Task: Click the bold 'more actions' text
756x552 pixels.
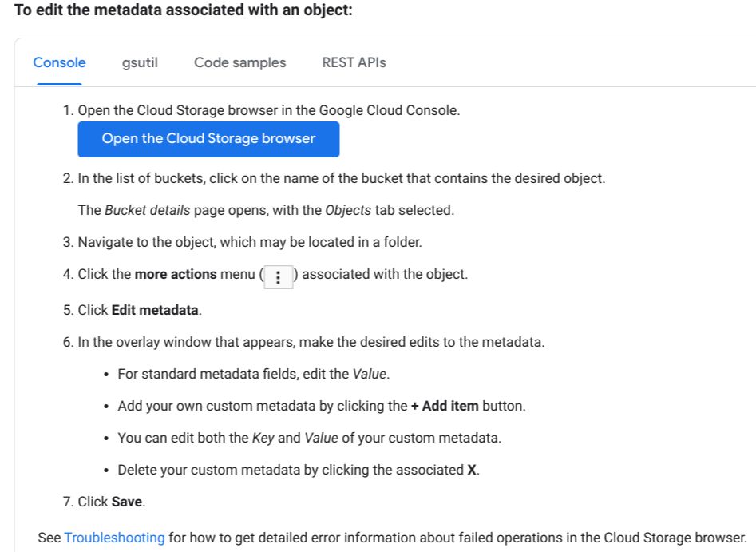Action: pos(176,274)
